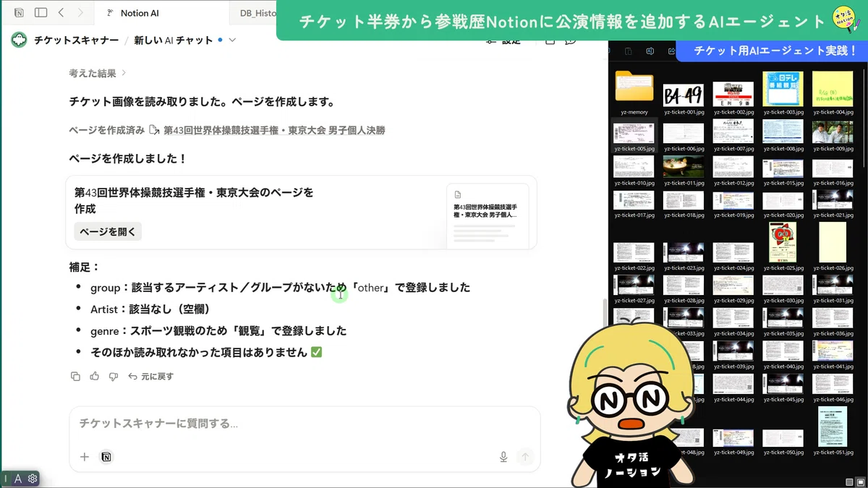Toggle the sidebar panel icon
The height and width of the screenshot is (488, 868).
(41, 12)
